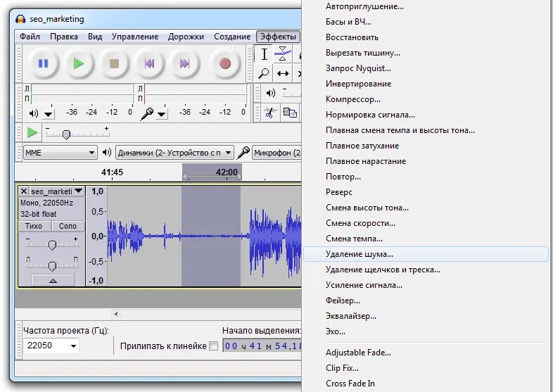Choose Басы и ВЧ... effect
The width and height of the screenshot is (560, 392).
pos(426,22)
